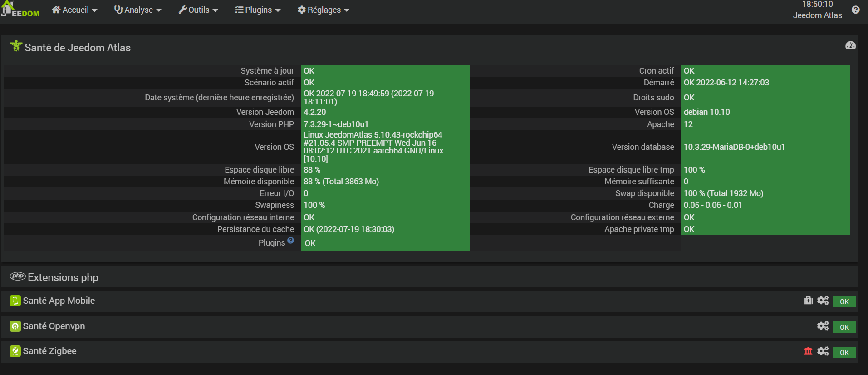Viewport: 868px width, 375px height.
Task: Click OK badge for Santé Zigbee
Action: point(844,352)
